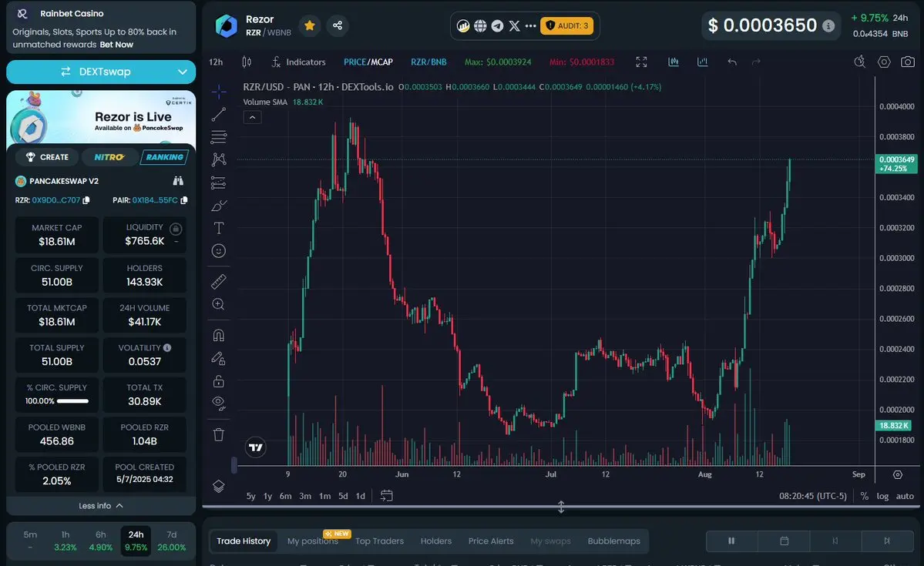The height and width of the screenshot is (566, 924).
Task: Toggle the RZR/BNB price denomination
Action: coord(428,62)
